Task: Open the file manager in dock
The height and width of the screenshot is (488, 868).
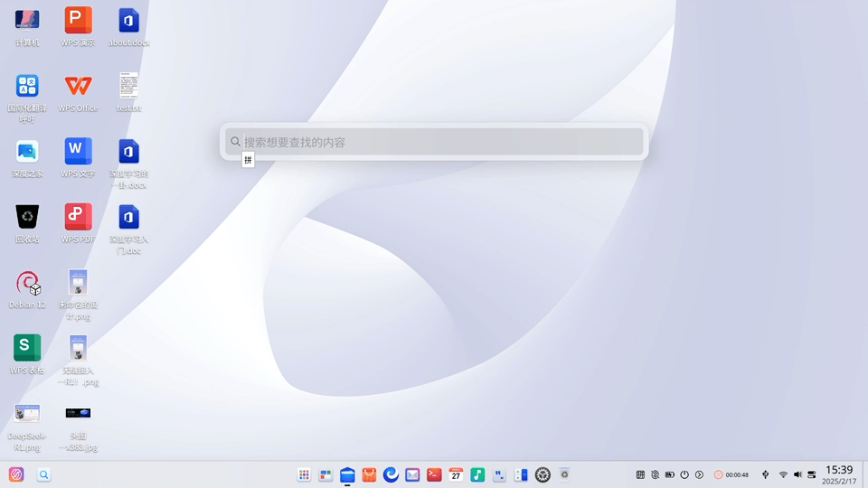Action: (x=347, y=474)
